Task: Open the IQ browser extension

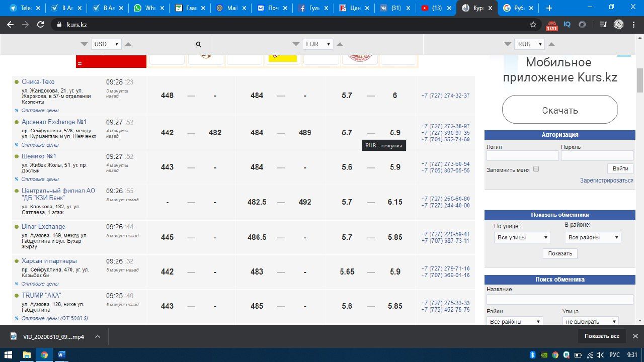Action: 567,24
